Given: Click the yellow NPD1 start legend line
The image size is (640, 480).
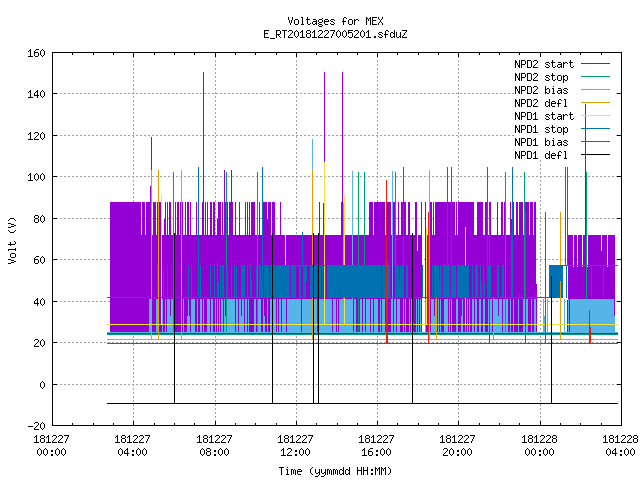Looking at the screenshot, I should 595,116.
